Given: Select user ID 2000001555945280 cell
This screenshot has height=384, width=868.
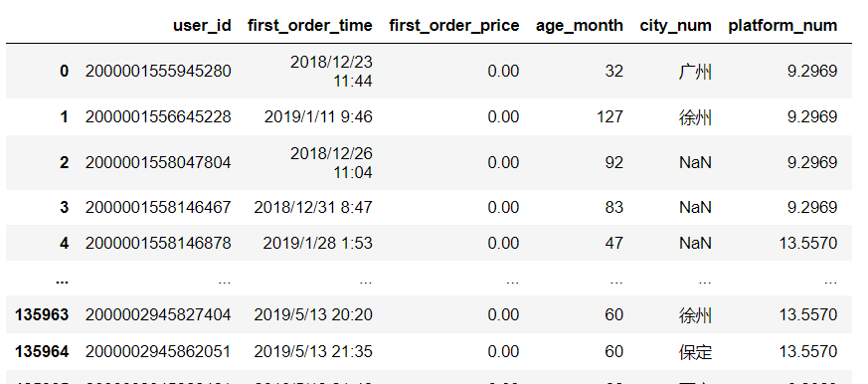Looking at the screenshot, I should [158, 72].
